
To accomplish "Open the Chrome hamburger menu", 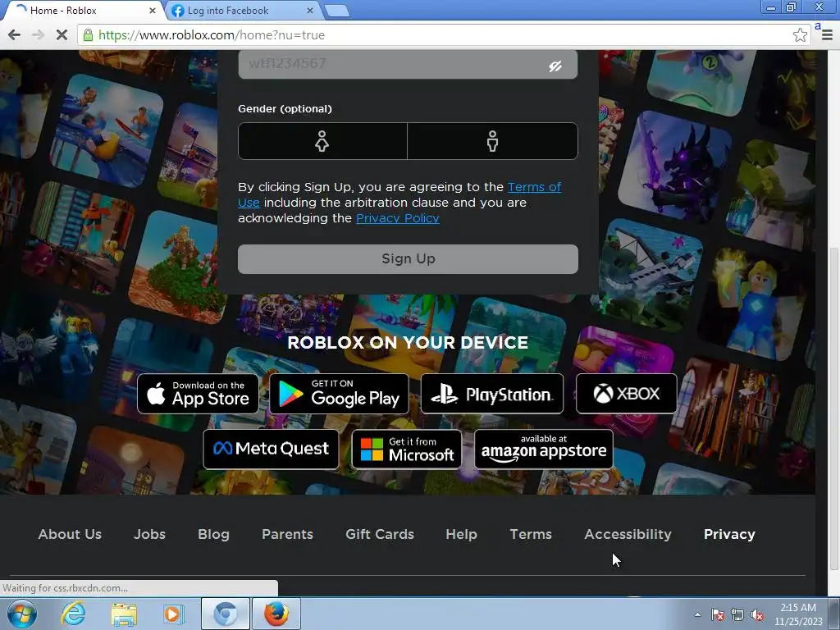I will tap(827, 35).
